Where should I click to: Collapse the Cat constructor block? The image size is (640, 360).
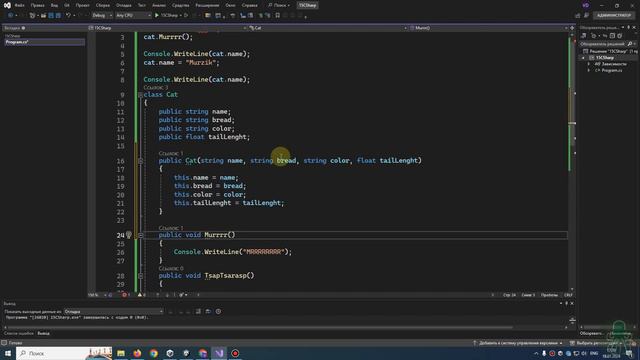tap(140, 161)
